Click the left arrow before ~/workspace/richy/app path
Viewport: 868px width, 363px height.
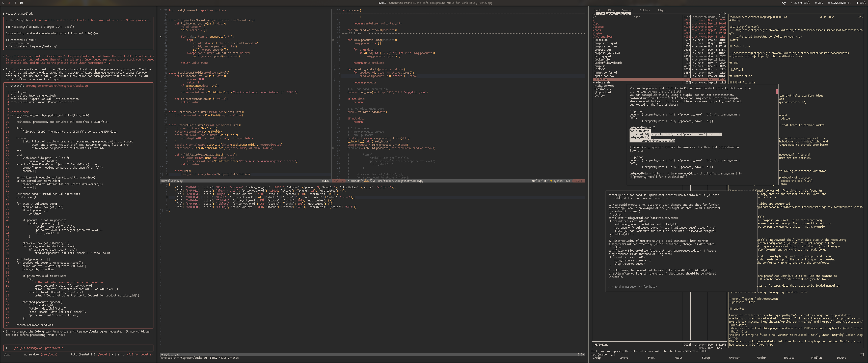tap(594, 14)
